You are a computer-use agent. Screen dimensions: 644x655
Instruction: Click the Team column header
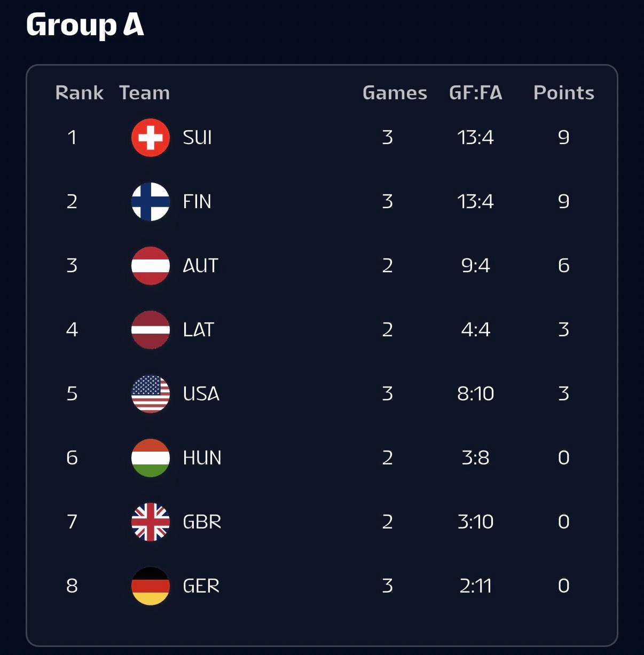[145, 93]
